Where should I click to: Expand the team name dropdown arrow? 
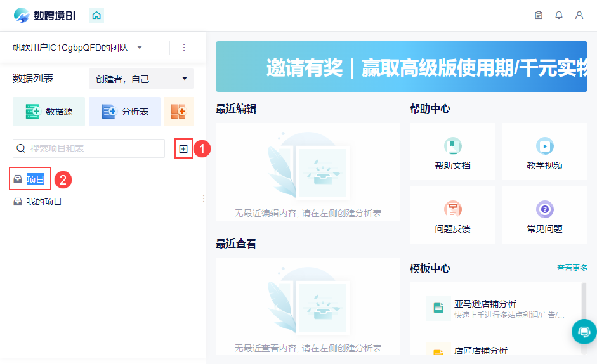[x=140, y=48]
